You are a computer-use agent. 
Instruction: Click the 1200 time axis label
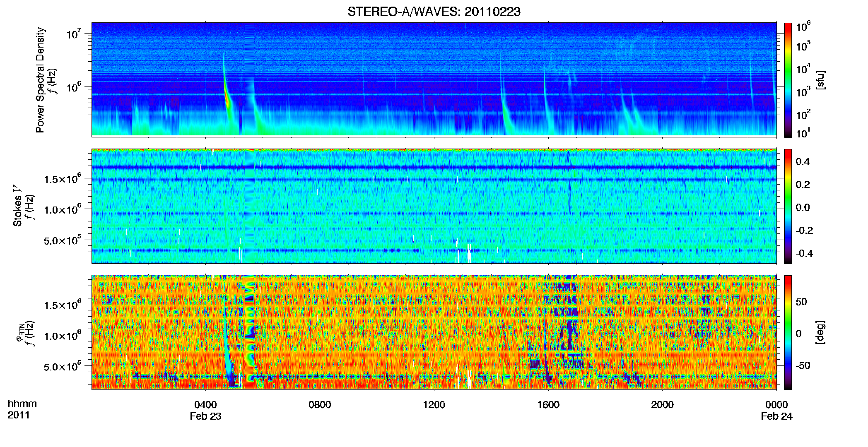point(434,404)
